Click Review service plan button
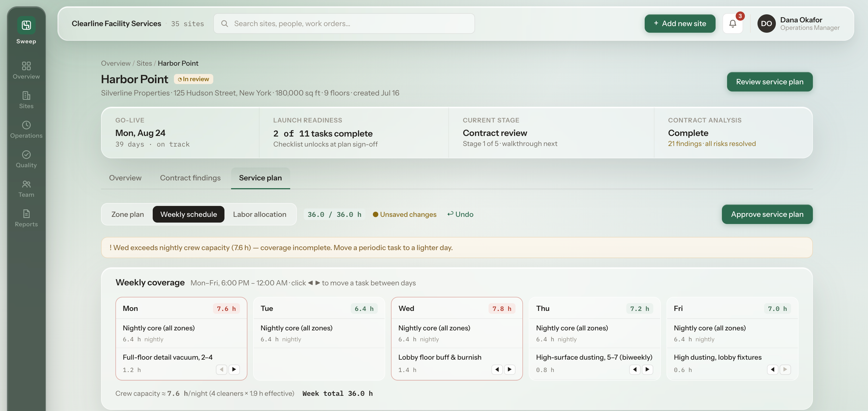The width and height of the screenshot is (868, 411). coord(770,82)
